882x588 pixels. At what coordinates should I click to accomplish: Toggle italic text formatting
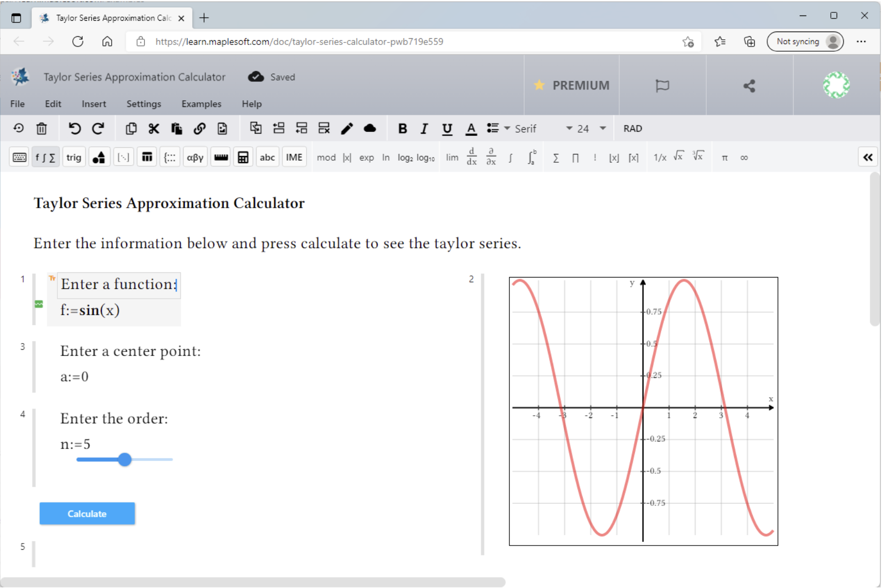[424, 129]
